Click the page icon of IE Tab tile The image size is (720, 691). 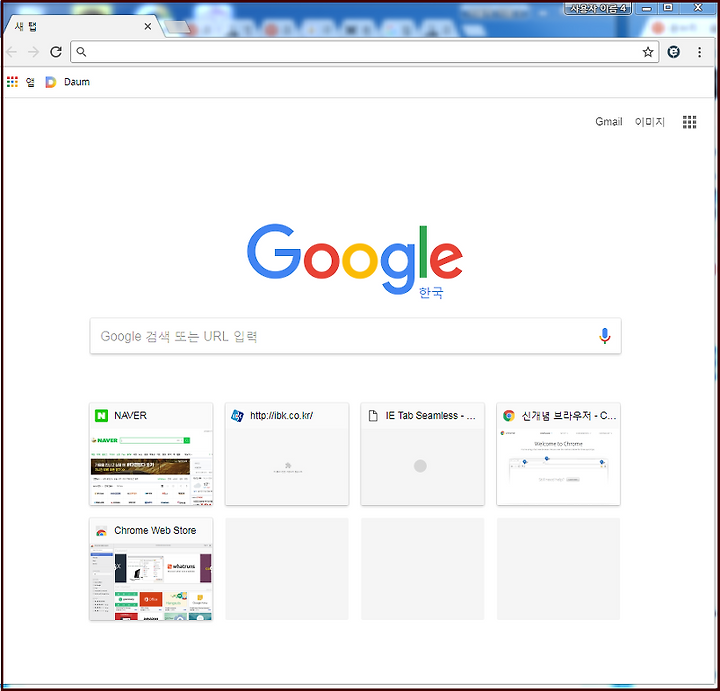coord(373,416)
